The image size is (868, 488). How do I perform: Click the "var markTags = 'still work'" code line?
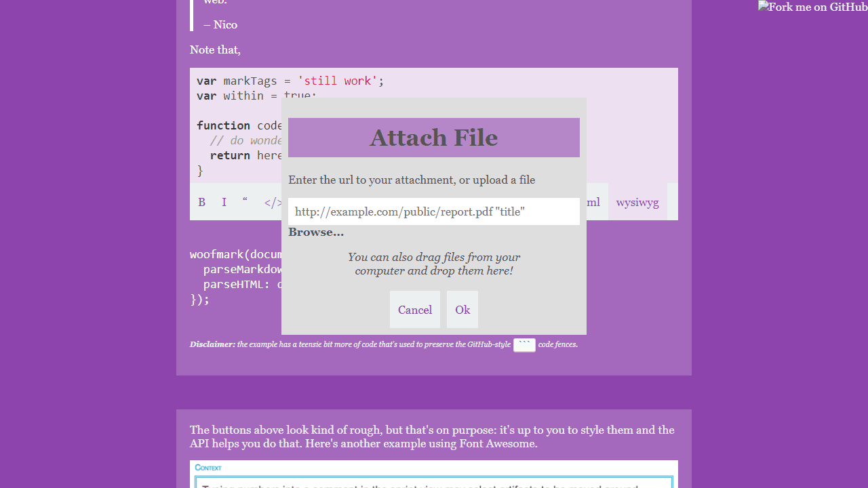pos(290,81)
